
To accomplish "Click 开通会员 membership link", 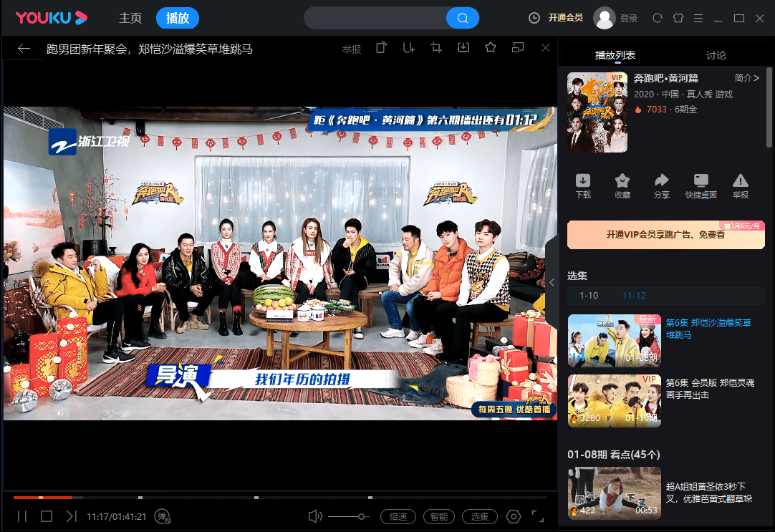I will pyautogui.click(x=565, y=18).
